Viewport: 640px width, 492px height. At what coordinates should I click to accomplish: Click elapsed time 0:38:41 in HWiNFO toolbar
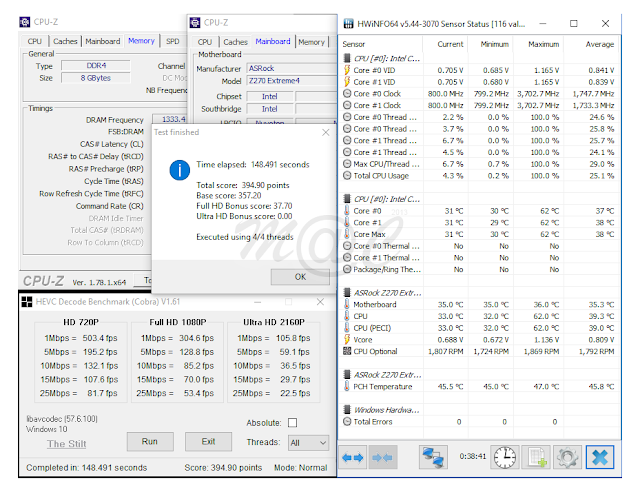(473, 456)
